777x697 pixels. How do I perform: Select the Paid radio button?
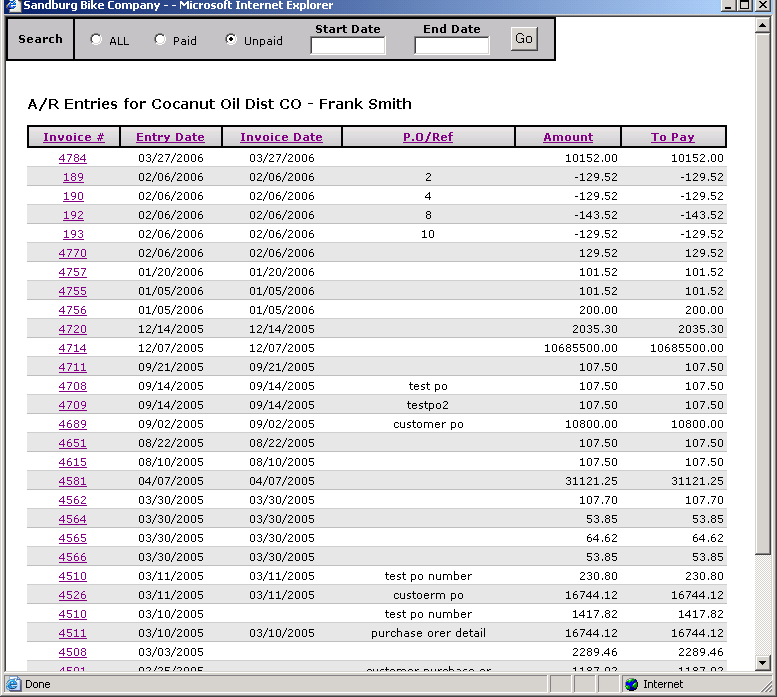[x=160, y=40]
